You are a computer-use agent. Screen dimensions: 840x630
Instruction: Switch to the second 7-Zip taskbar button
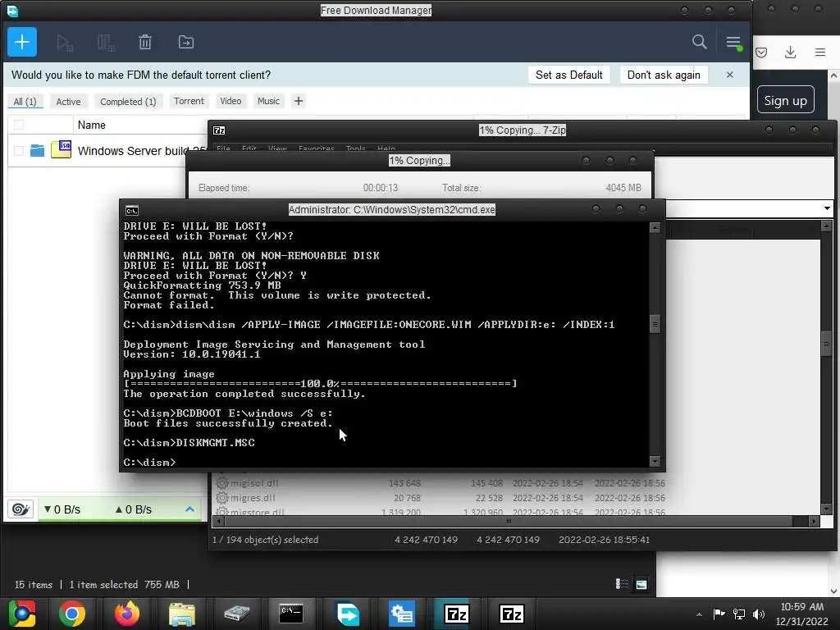pos(511,614)
